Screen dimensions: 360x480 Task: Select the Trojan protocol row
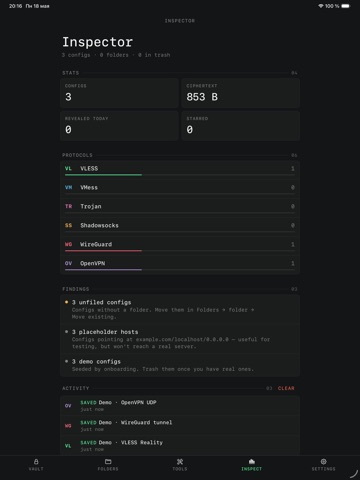(180, 207)
